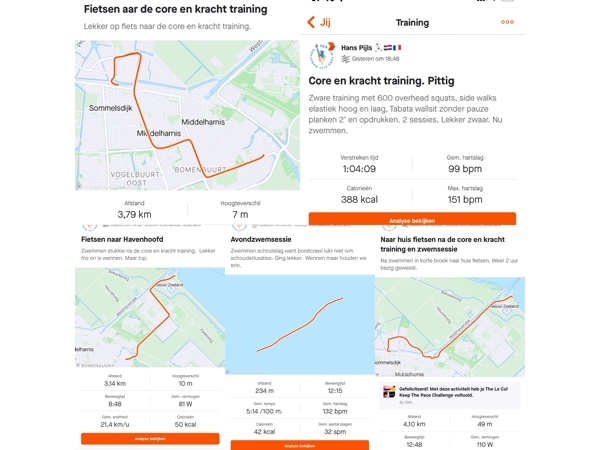Click Analyse bekijken under Fietsen naar Havenhoofd
The height and width of the screenshot is (450, 600).
150,439
